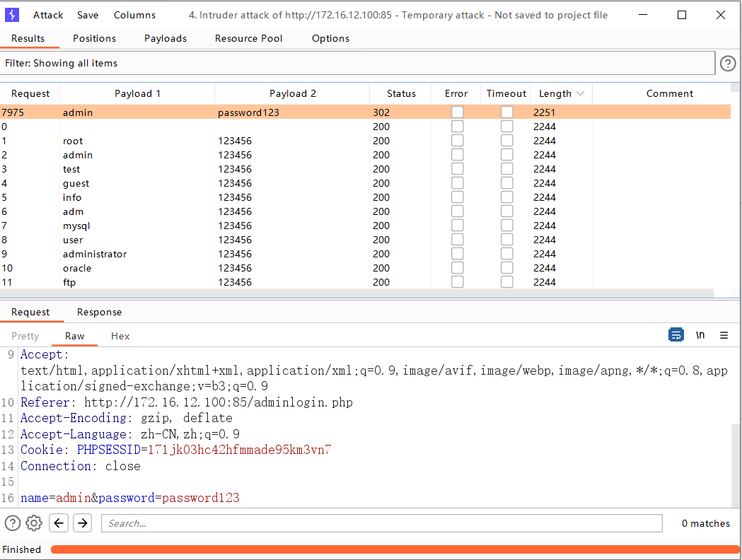Focus the Search input field
This screenshot has width=742, height=560.
(382, 523)
